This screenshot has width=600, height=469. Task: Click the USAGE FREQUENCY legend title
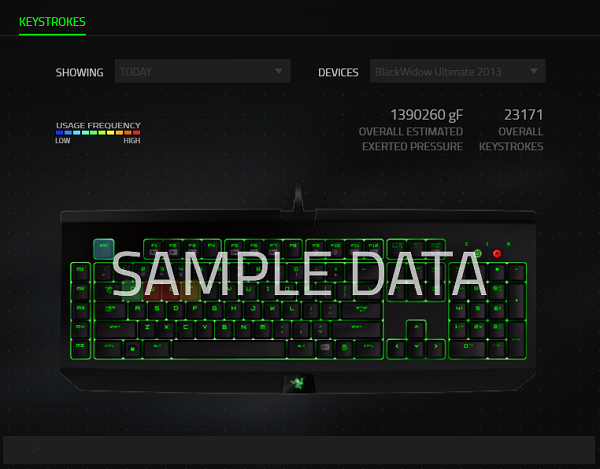(98, 125)
